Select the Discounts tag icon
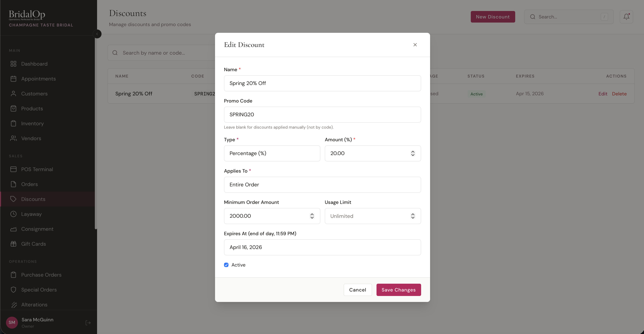 pos(14,199)
